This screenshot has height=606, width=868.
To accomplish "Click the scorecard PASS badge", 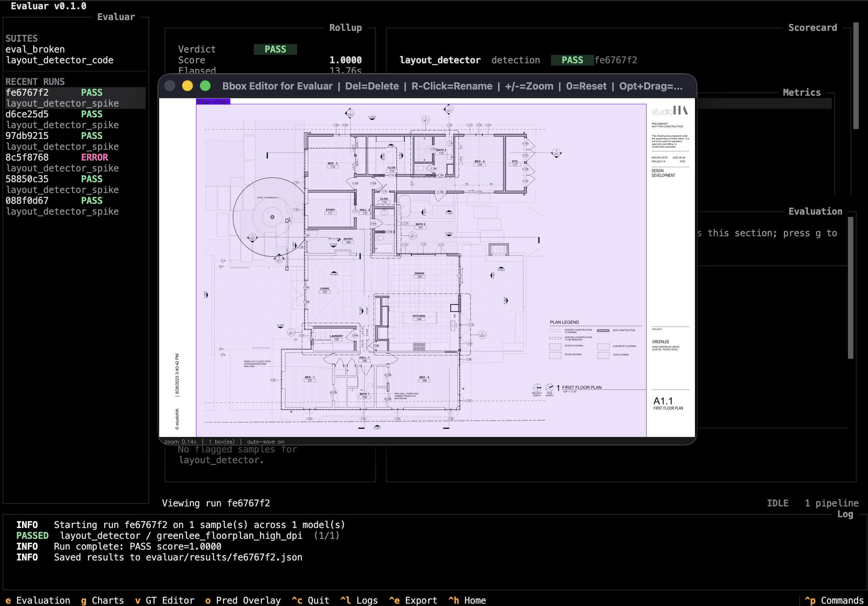I will click(572, 60).
